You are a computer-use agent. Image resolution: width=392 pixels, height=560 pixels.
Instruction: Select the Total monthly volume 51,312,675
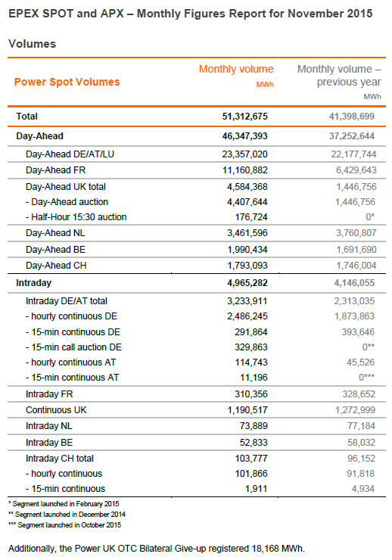tap(244, 117)
